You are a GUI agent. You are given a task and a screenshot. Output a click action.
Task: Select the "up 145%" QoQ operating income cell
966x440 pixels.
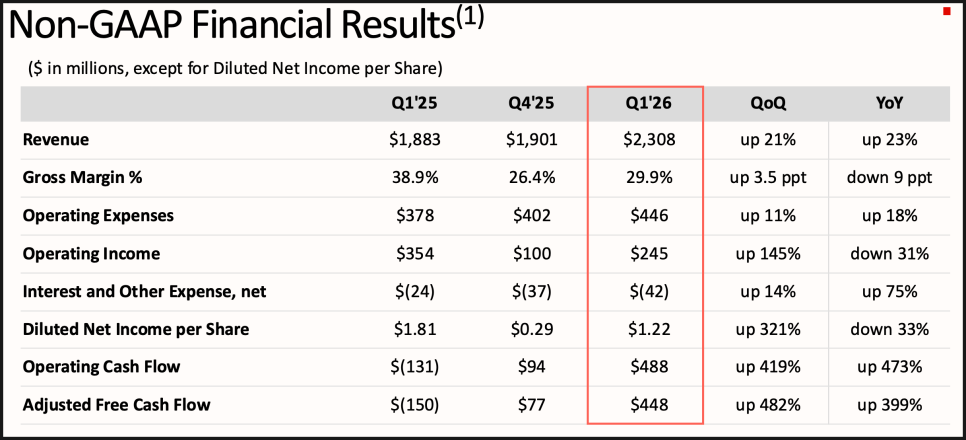[x=768, y=254]
